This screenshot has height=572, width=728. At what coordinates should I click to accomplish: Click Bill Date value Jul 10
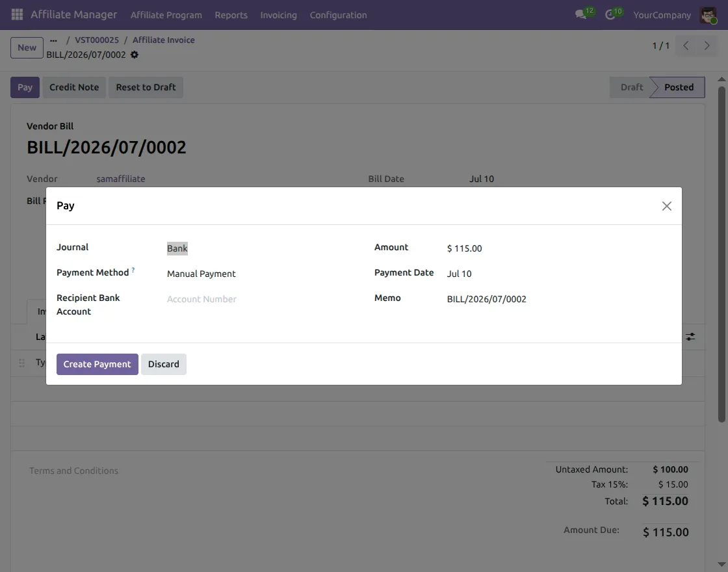click(x=482, y=179)
